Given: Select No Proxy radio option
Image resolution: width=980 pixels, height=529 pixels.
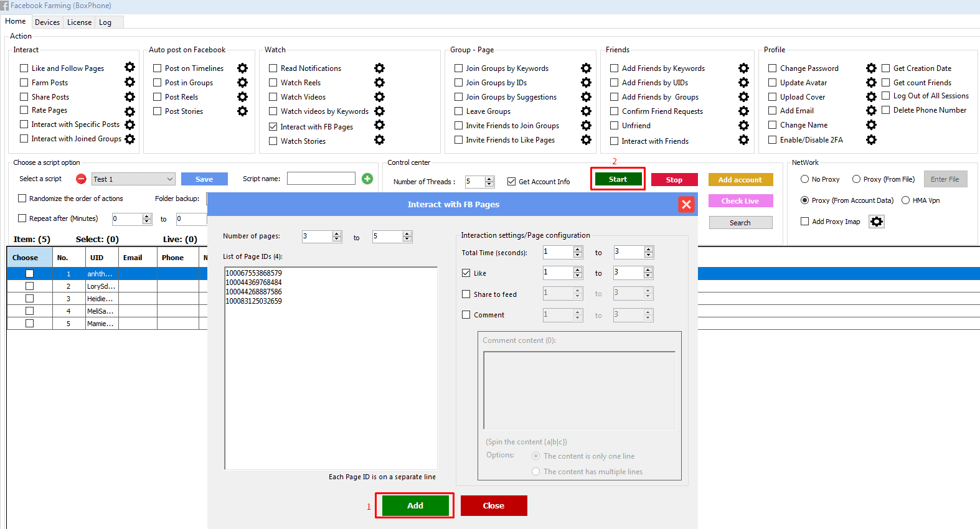Looking at the screenshot, I should coord(804,179).
